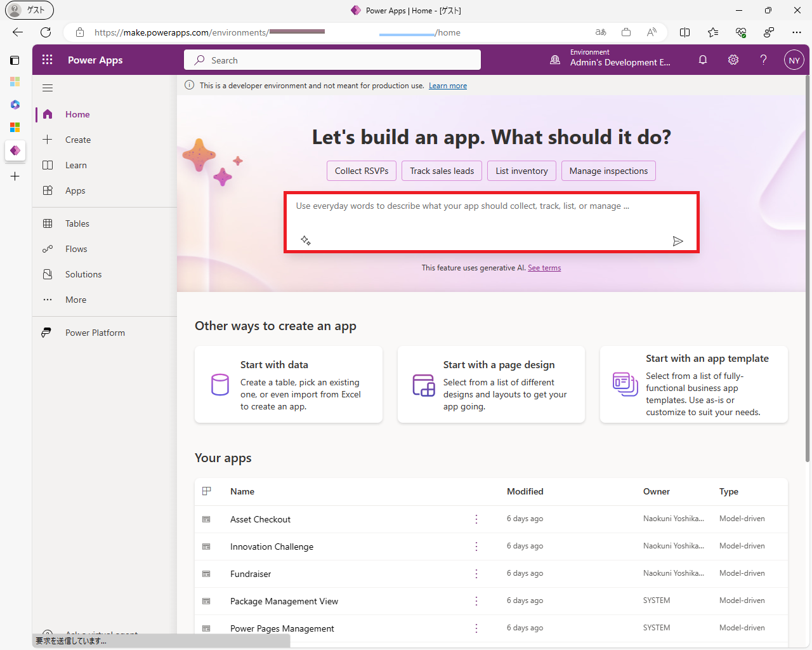Image resolution: width=812 pixels, height=650 pixels.
Task: Add new item with sidebar plus icon
Action: 15,176
